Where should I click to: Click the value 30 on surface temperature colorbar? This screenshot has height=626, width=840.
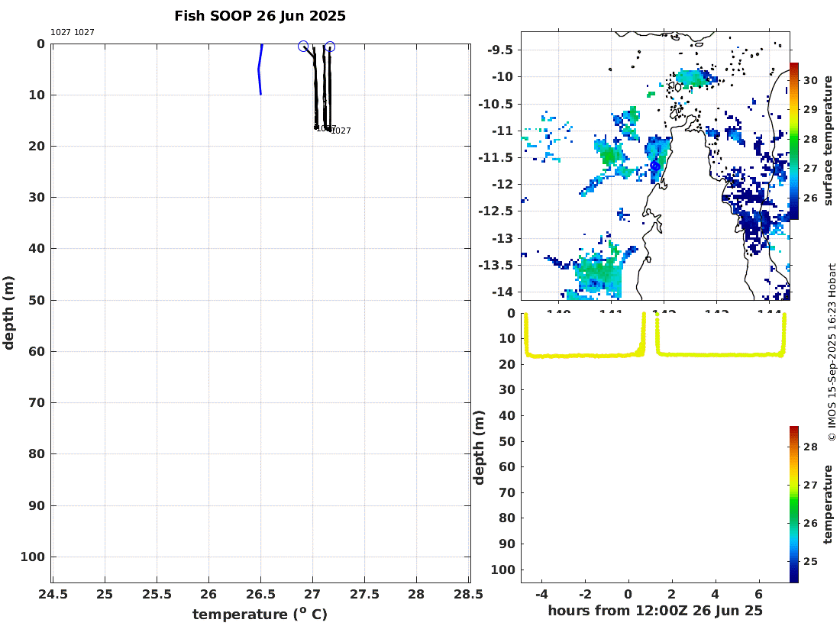tap(810, 80)
